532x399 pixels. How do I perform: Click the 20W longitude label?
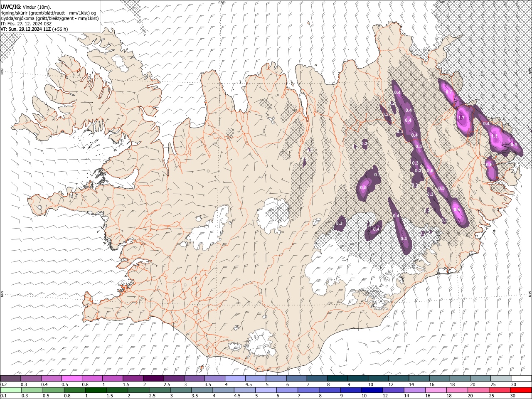point(221,2)
